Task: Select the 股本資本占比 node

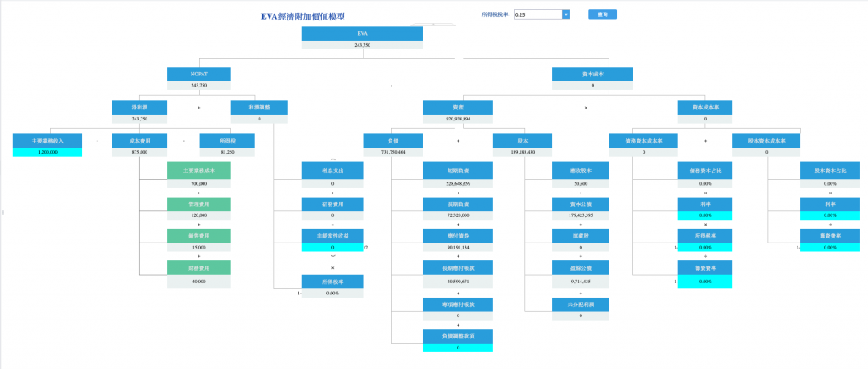Action: pyautogui.click(x=828, y=171)
